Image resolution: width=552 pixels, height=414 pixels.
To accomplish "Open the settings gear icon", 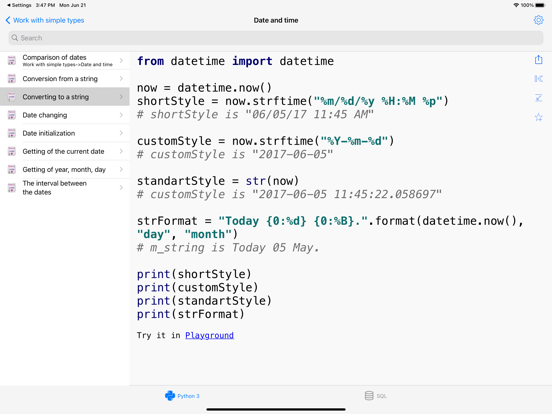I will tap(538, 20).
